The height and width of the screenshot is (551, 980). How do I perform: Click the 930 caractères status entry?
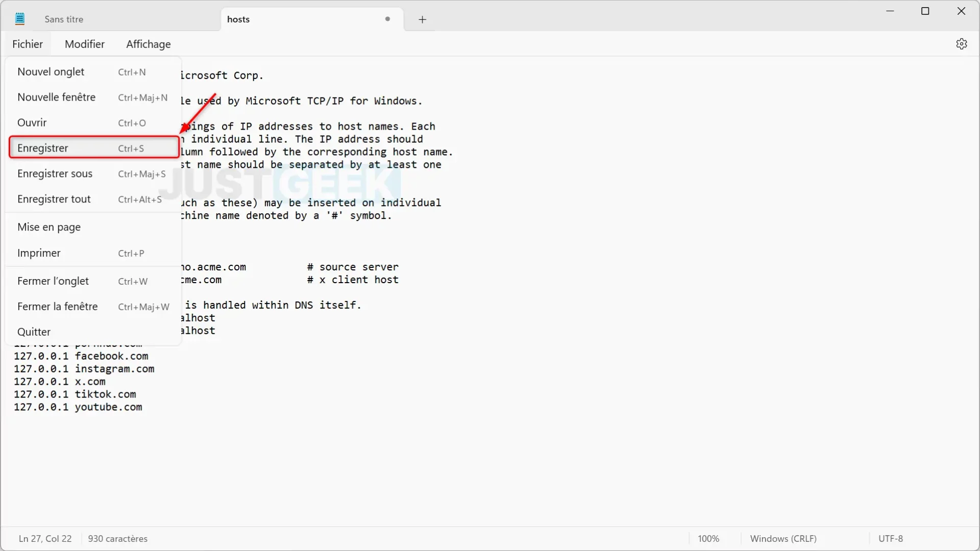[x=117, y=539]
